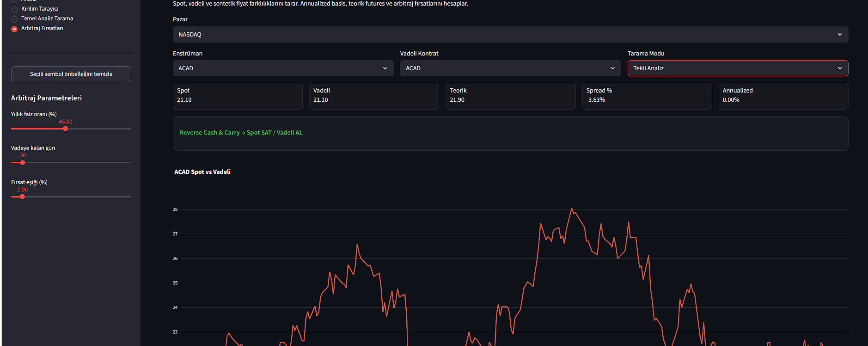This screenshot has width=868, height=346.
Task: Click the Vadeli Kontrat chevron icon
Action: (x=612, y=68)
